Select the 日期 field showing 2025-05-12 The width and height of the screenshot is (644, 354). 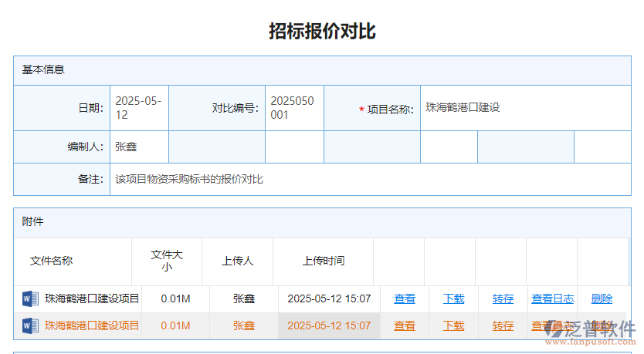[x=139, y=108]
